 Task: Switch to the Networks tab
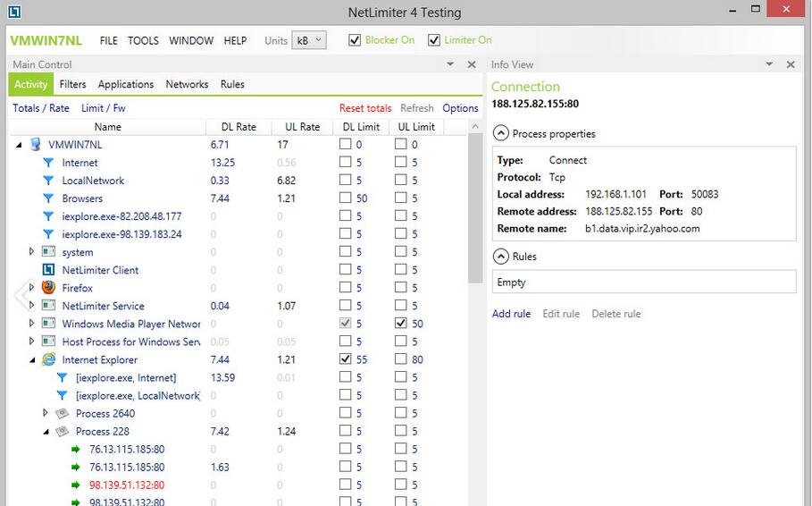click(187, 84)
